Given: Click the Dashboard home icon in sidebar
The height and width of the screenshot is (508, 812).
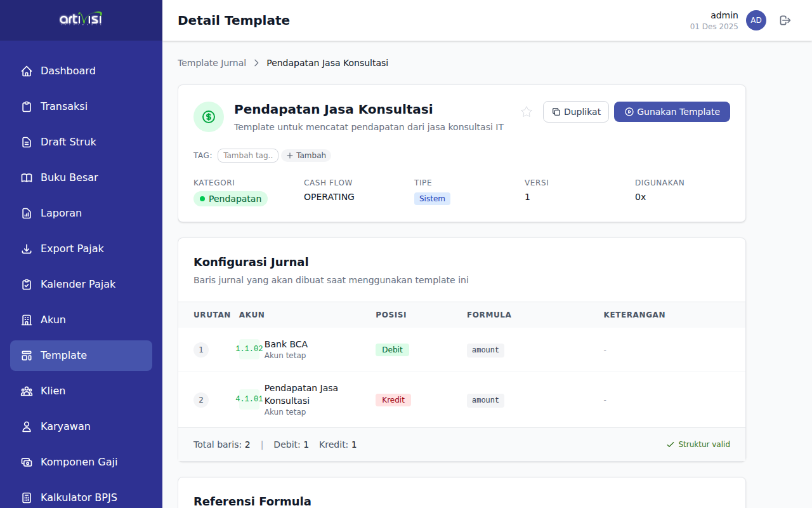Looking at the screenshot, I should [x=27, y=71].
